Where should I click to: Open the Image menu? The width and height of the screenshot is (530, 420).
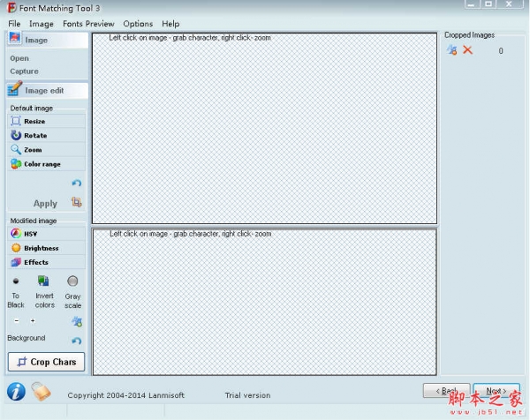tap(42, 24)
